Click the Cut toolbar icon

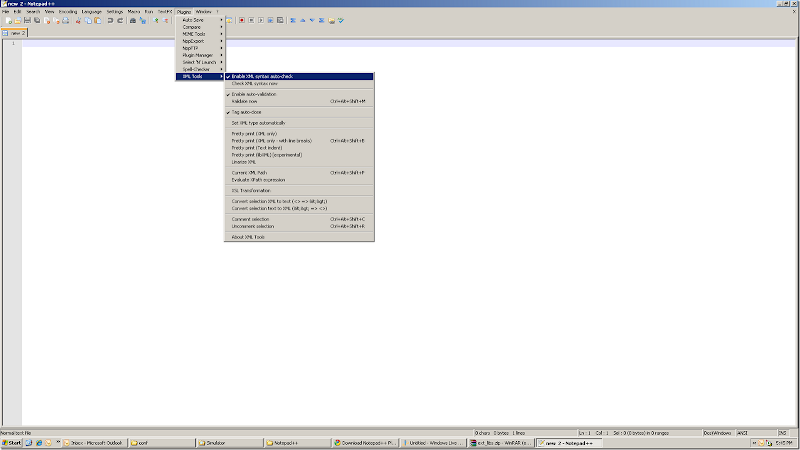(x=77, y=20)
